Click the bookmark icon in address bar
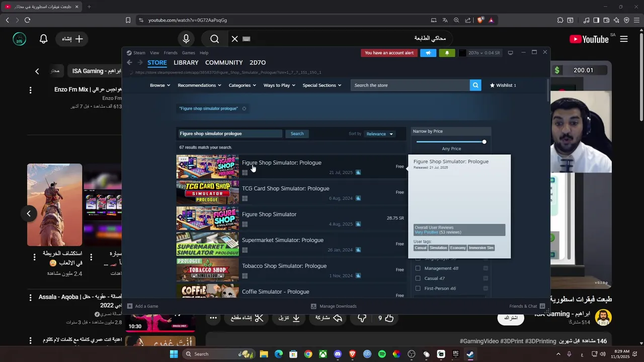This screenshot has width=644, height=362. point(128,20)
